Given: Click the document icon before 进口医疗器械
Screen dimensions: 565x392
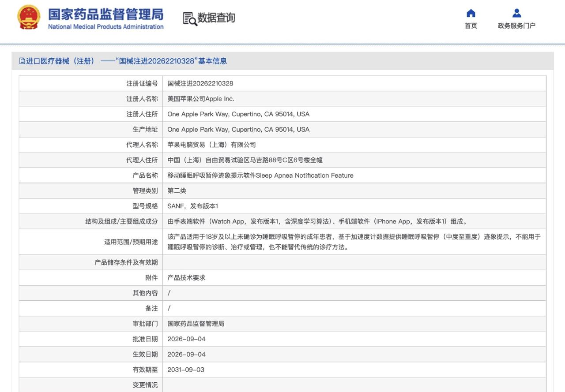Looking at the screenshot, I should tap(22, 61).
